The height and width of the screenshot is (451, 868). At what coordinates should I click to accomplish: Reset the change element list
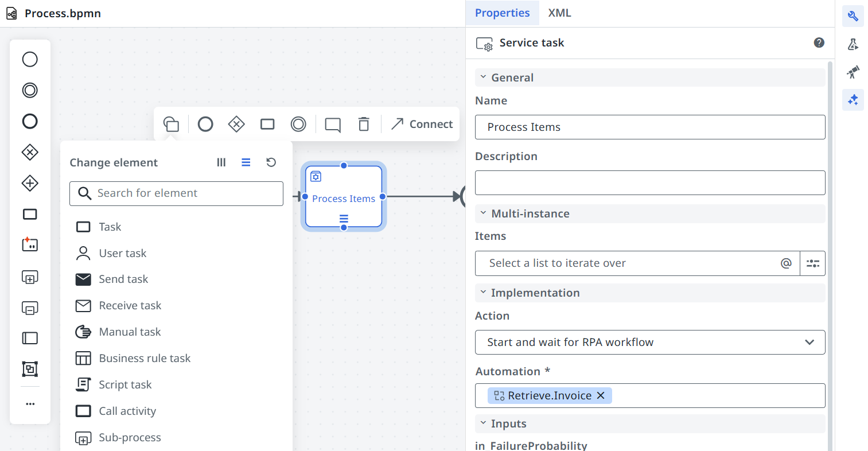271,162
